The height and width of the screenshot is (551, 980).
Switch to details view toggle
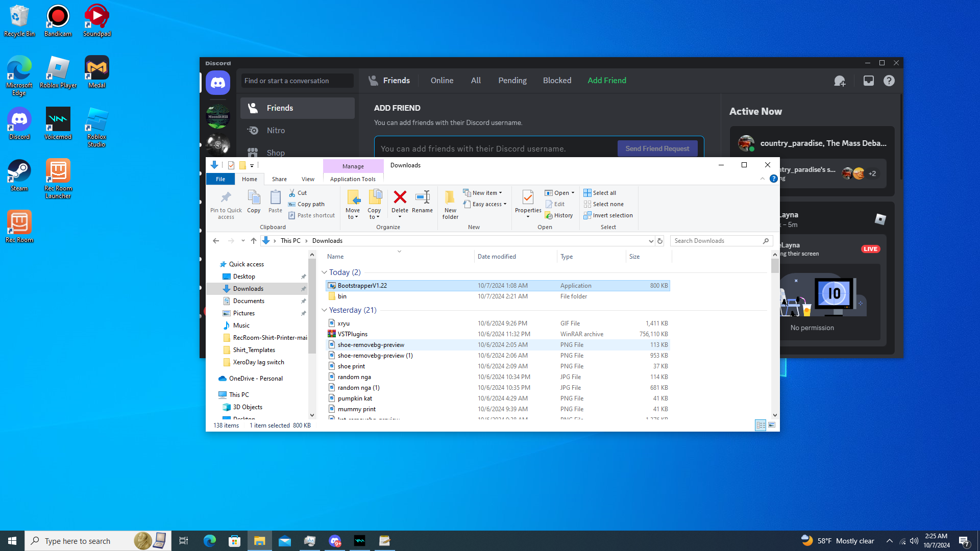pos(761,425)
